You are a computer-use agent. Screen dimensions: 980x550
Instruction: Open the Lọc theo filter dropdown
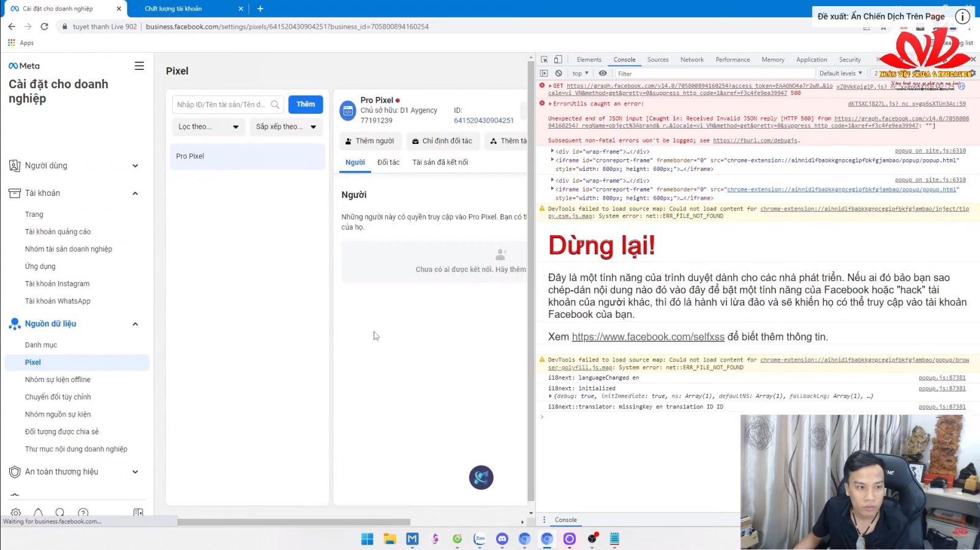coord(208,127)
